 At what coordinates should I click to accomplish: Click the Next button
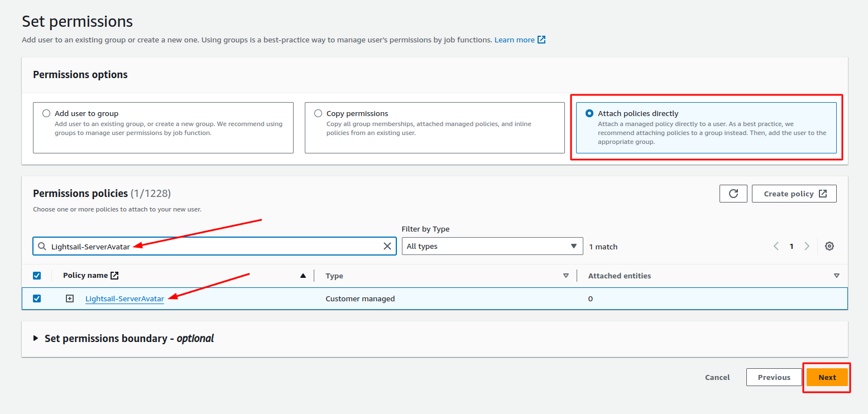point(827,377)
